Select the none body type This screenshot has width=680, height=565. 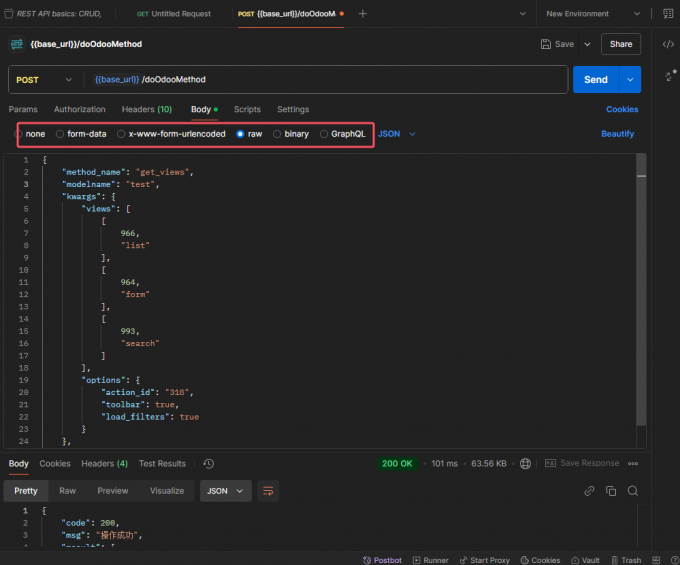[30, 134]
